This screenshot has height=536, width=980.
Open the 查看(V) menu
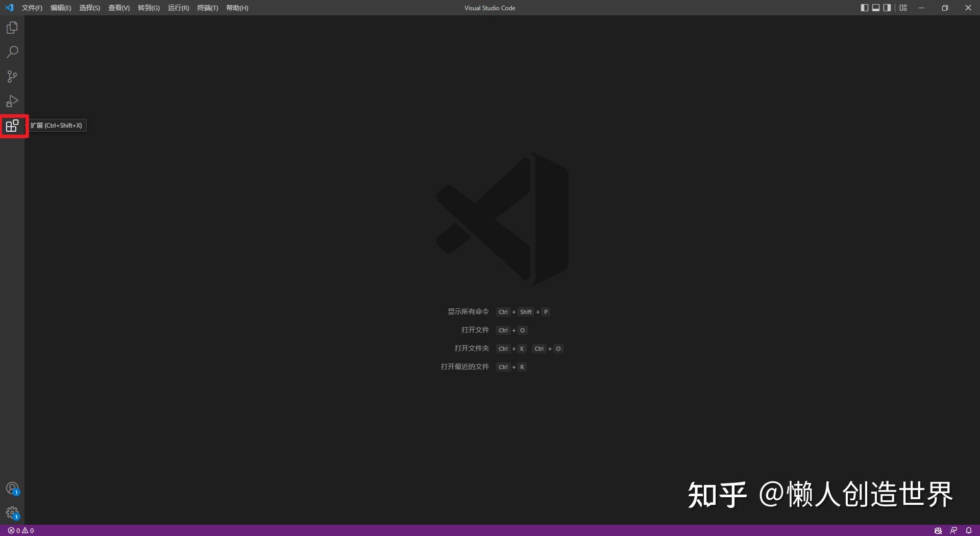pyautogui.click(x=119, y=8)
